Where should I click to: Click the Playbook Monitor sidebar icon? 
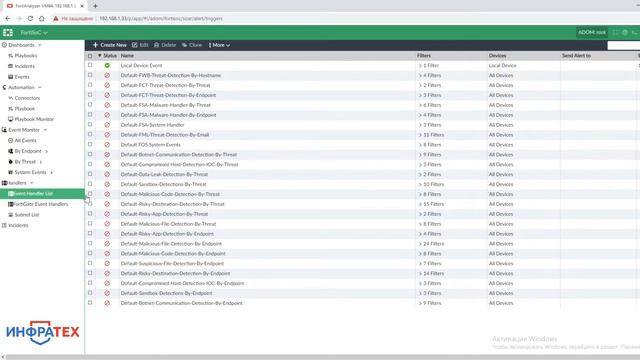tap(11, 119)
